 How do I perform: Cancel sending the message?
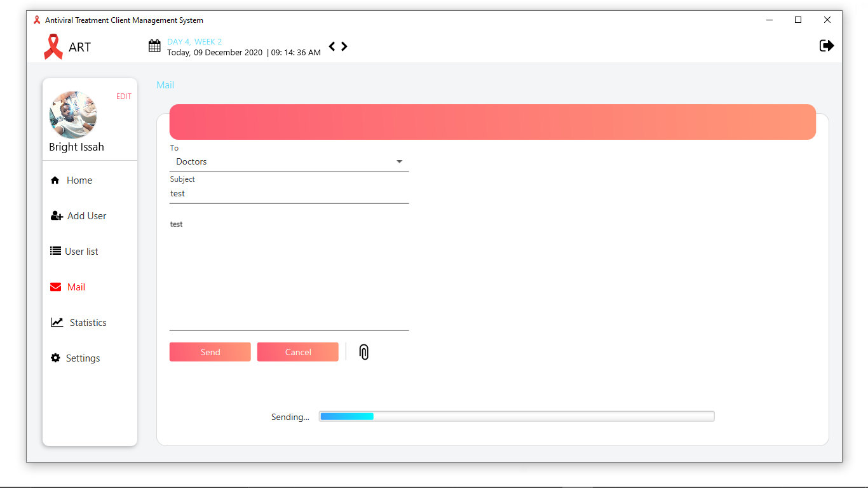pyautogui.click(x=297, y=351)
